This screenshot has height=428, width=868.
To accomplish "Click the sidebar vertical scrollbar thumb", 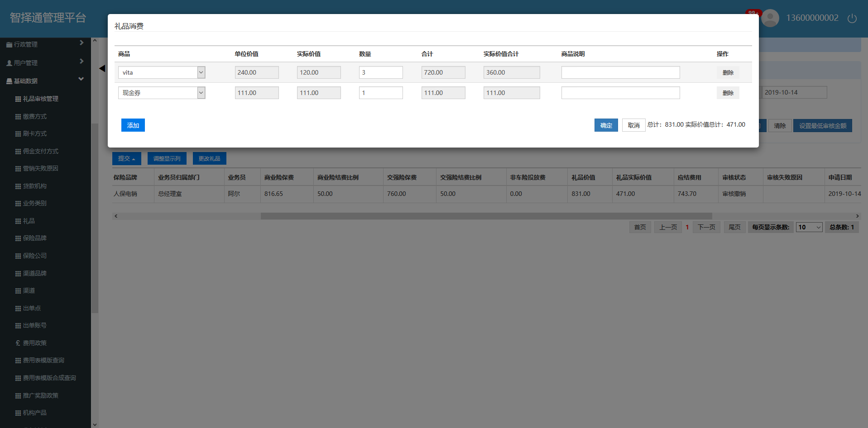I will pyautogui.click(x=95, y=218).
